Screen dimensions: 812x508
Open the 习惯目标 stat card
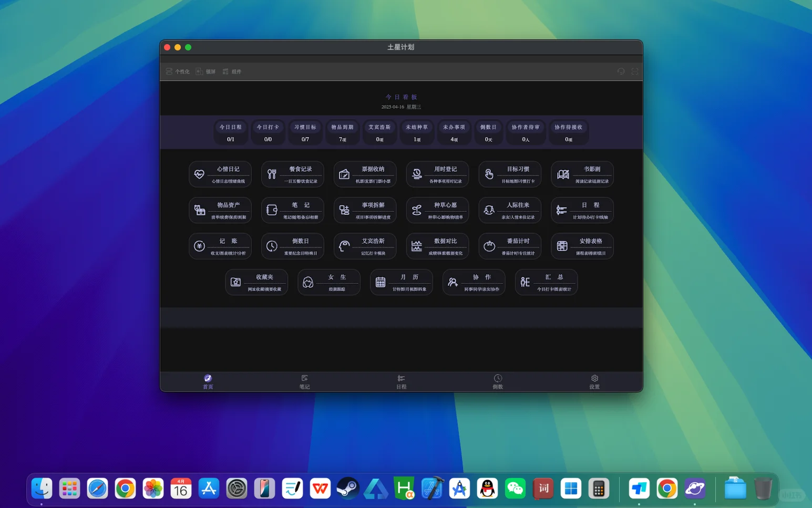[x=305, y=132]
